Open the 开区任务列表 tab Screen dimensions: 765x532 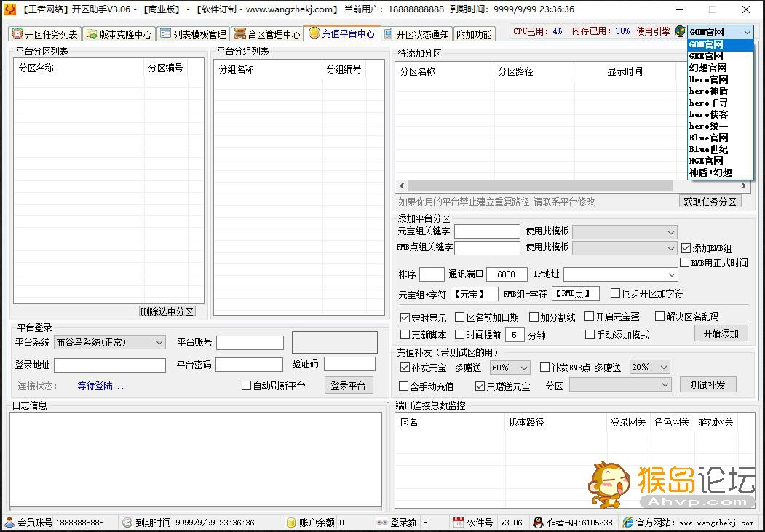[x=45, y=33]
